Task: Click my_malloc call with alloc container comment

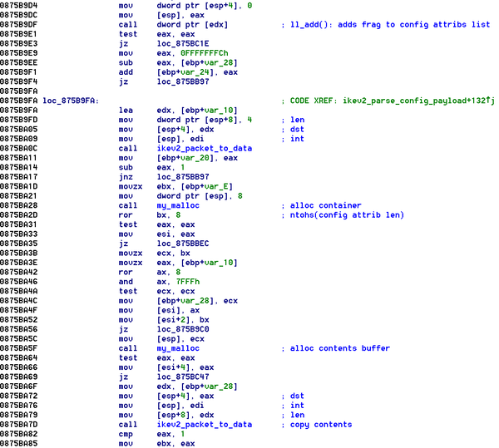Action: pyautogui.click(x=178, y=206)
